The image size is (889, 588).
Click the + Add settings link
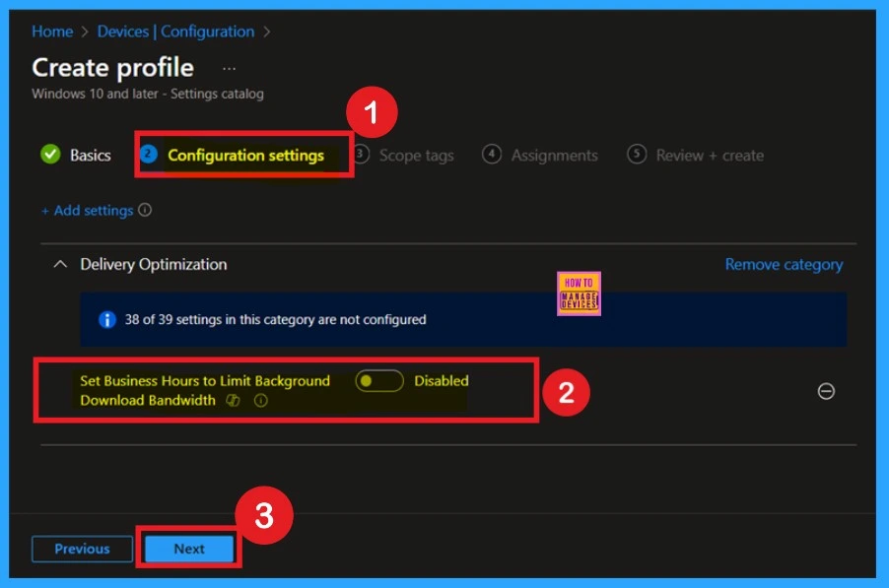(x=88, y=211)
